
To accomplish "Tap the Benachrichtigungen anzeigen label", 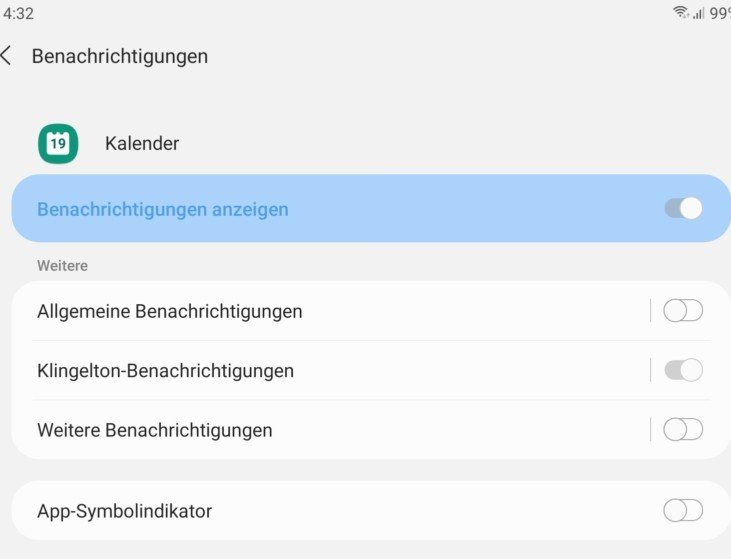I will [163, 209].
